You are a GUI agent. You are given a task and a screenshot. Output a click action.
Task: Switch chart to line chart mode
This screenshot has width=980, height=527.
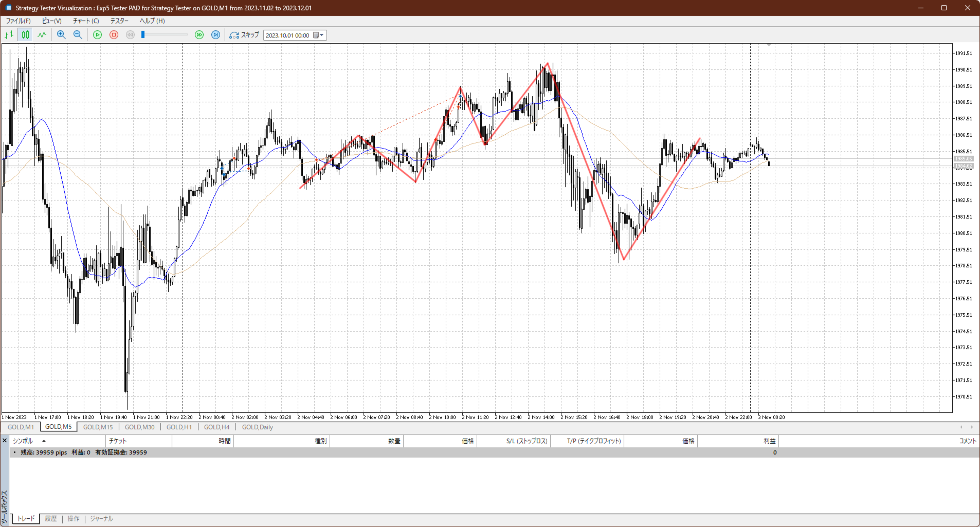[42, 35]
